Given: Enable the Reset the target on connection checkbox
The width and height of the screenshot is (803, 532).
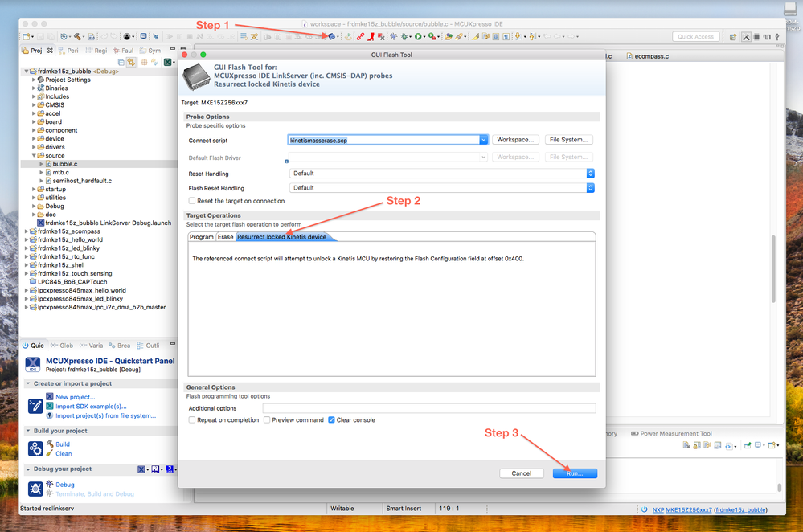Looking at the screenshot, I should (x=191, y=201).
